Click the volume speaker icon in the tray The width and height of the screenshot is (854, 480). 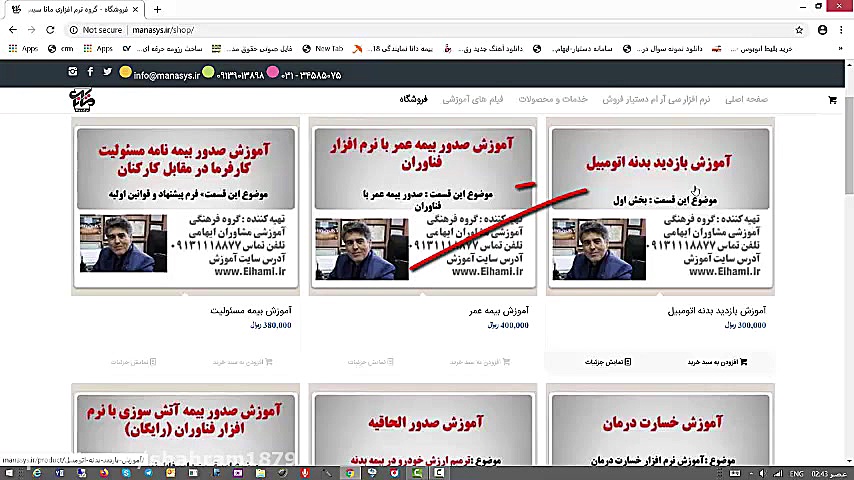762,473
